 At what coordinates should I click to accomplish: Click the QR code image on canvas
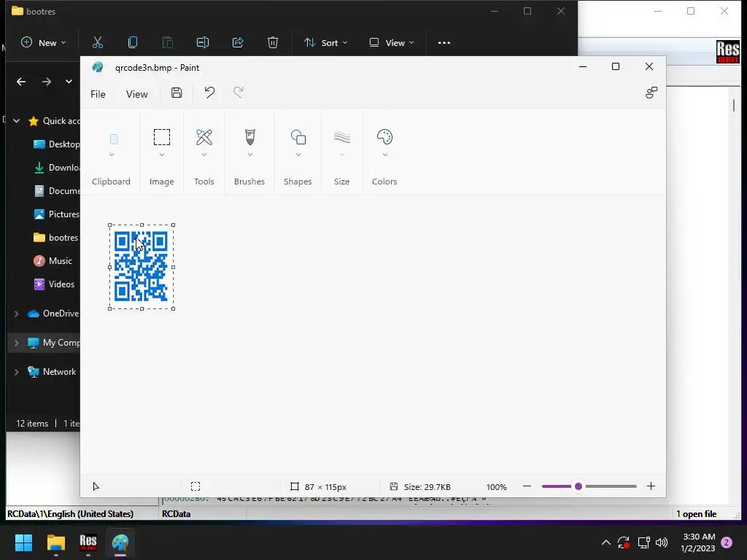(141, 266)
